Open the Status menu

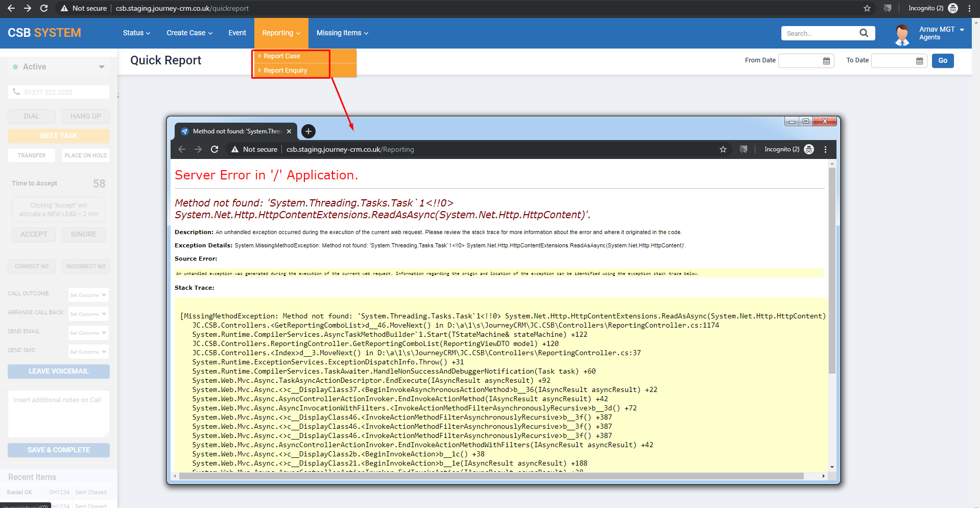coord(136,33)
